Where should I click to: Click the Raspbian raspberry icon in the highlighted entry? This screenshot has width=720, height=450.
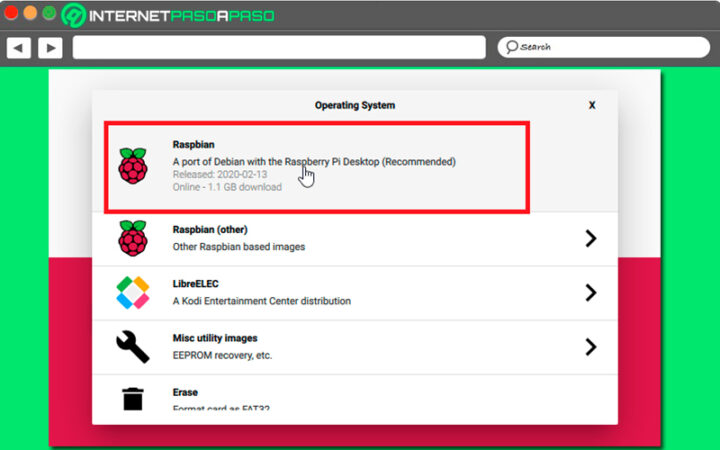tap(132, 166)
